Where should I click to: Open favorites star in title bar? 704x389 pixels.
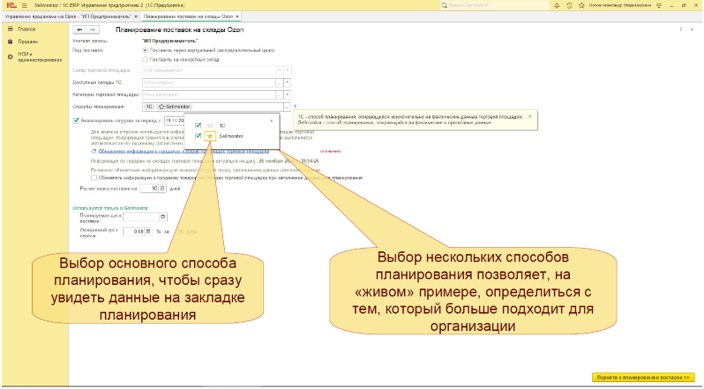point(581,5)
